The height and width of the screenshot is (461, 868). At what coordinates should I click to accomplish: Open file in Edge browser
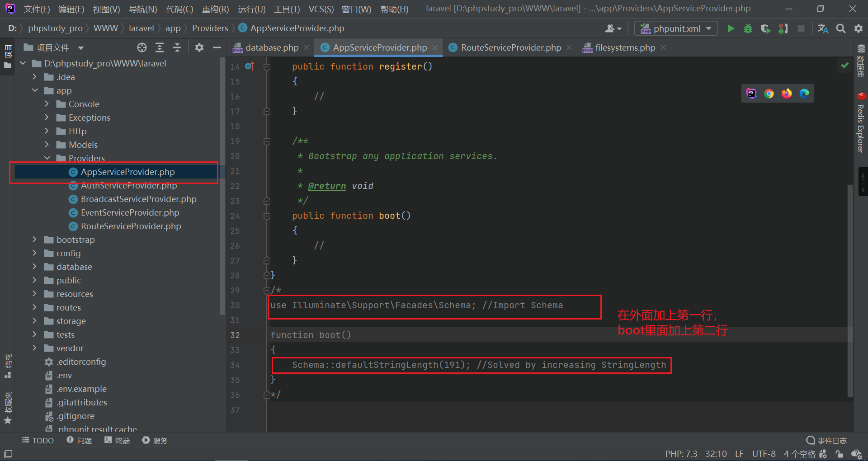804,94
